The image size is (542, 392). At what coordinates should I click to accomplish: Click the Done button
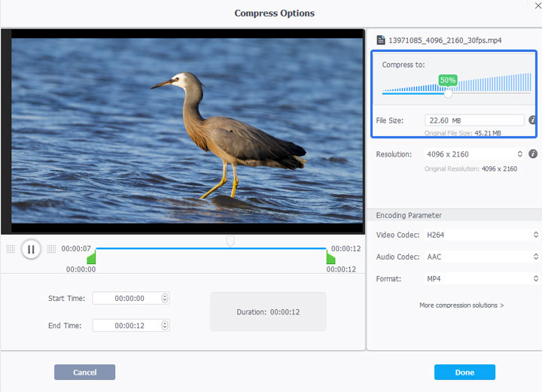click(464, 372)
